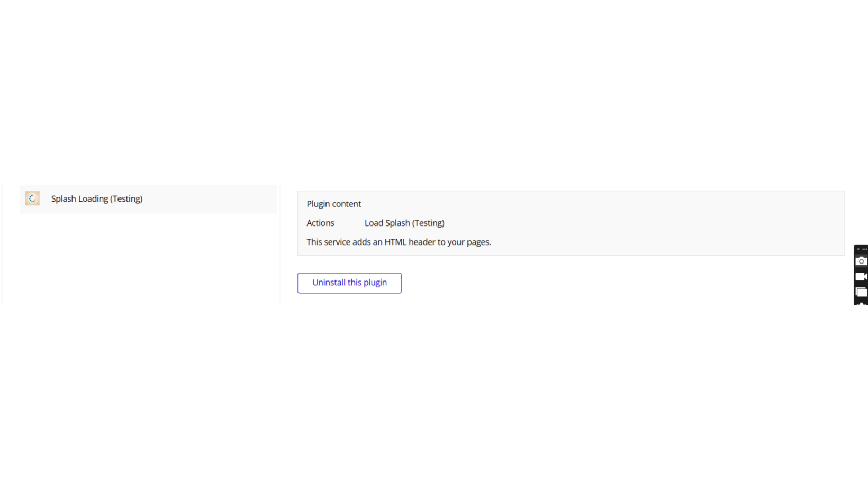Click the HTML header description sentence
The image size is (868, 489).
tap(399, 242)
